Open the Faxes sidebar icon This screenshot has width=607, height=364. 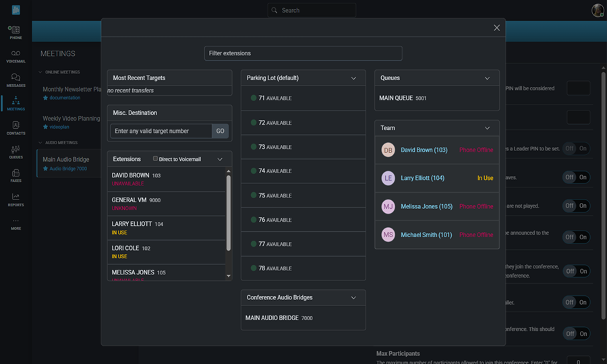coord(15,176)
